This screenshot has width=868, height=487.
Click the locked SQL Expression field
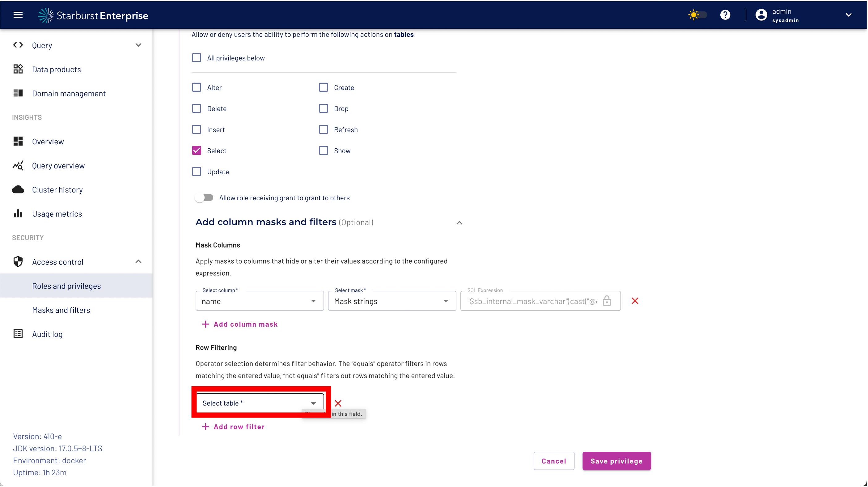tap(532, 301)
